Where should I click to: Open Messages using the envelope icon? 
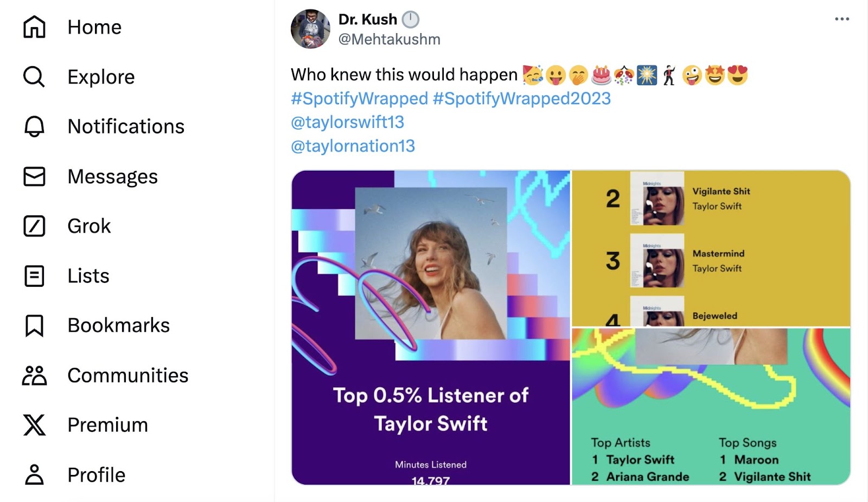point(34,176)
